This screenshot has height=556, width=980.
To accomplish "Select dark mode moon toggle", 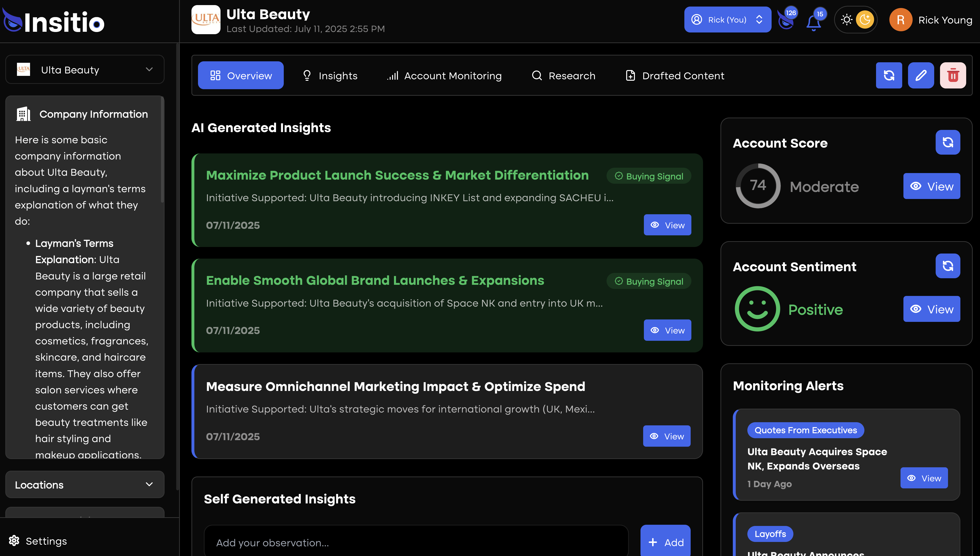I will [865, 20].
